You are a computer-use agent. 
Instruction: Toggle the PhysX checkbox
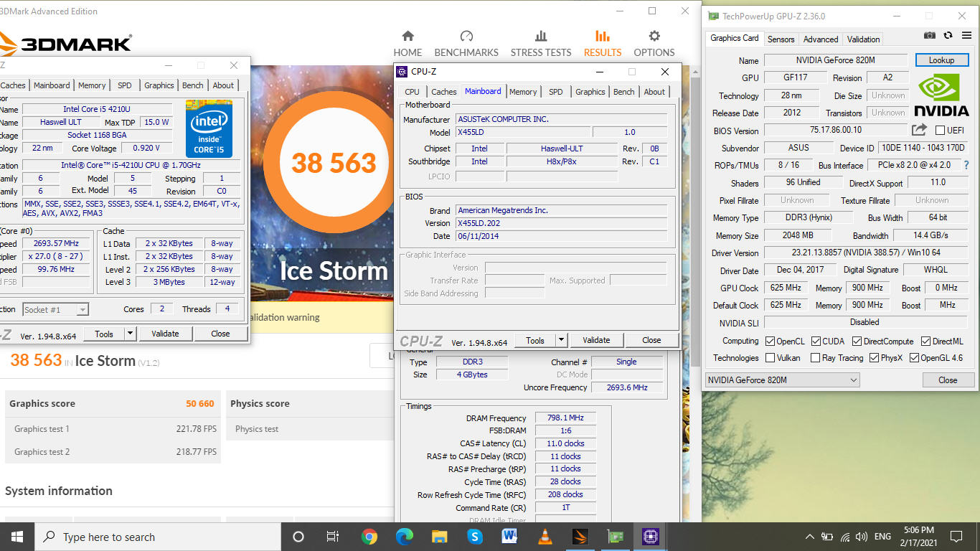pyautogui.click(x=874, y=358)
